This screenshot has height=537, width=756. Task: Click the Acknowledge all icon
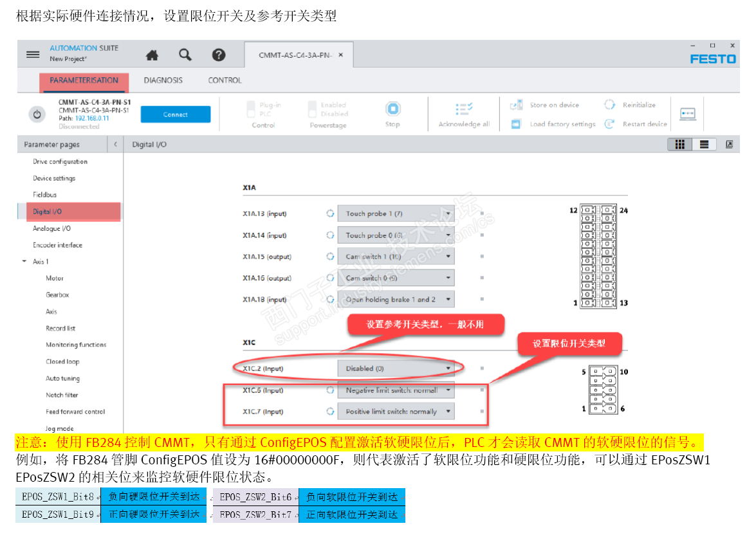464,109
